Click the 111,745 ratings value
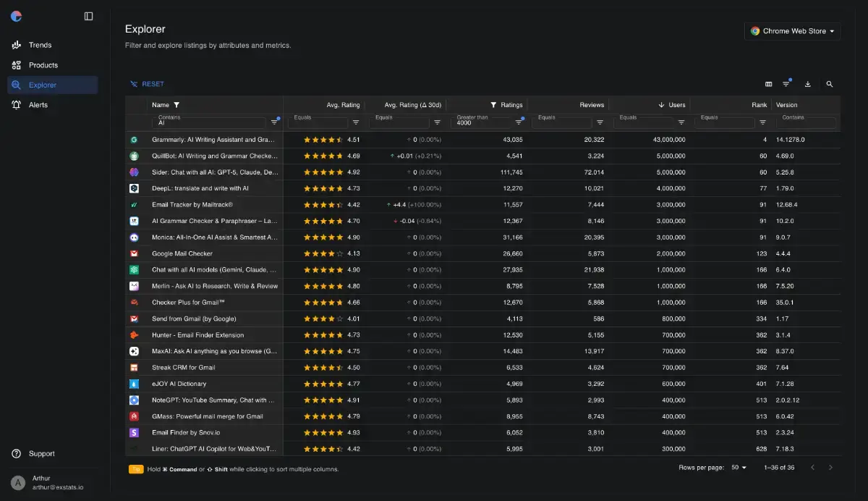 pyautogui.click(x=511, y=172)
